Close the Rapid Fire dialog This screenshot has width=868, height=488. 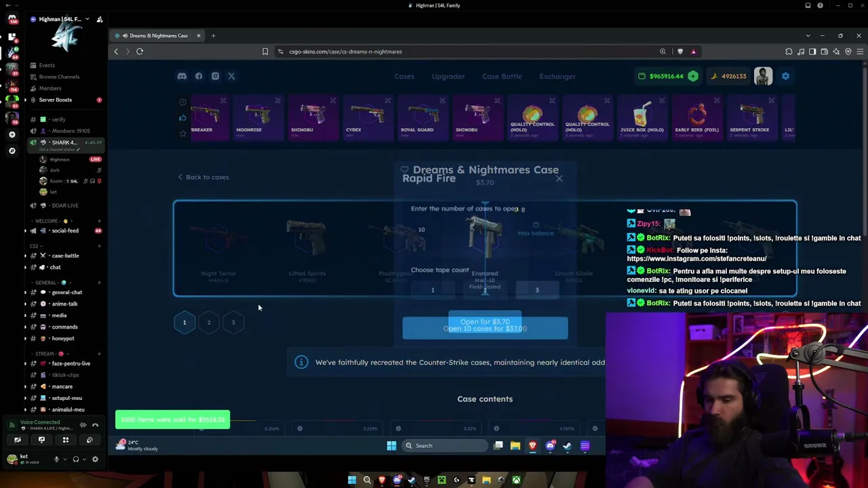pyautogui.click(x=559, y=179)
